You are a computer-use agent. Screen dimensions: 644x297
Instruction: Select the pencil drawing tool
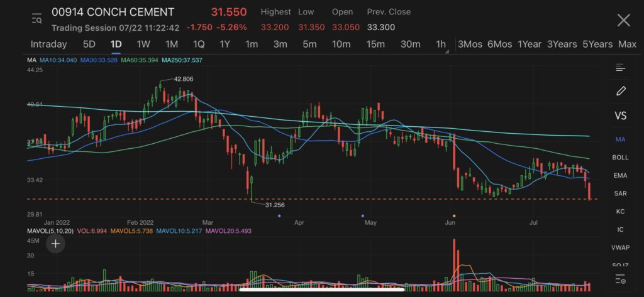(621, 91)
